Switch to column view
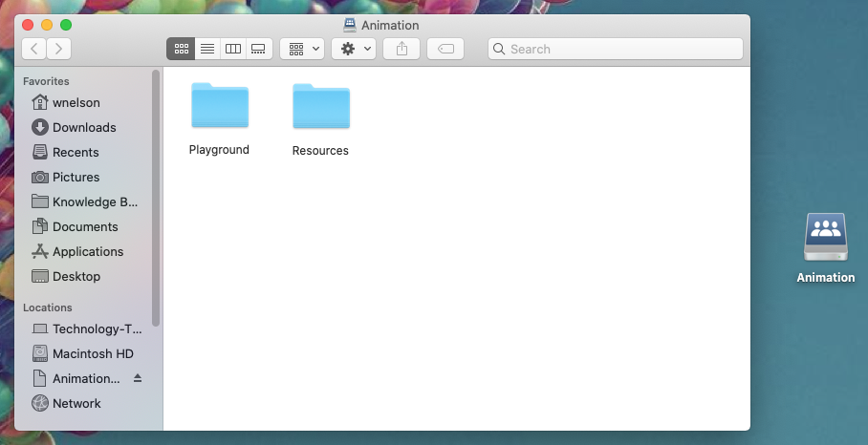 [233, 49]
